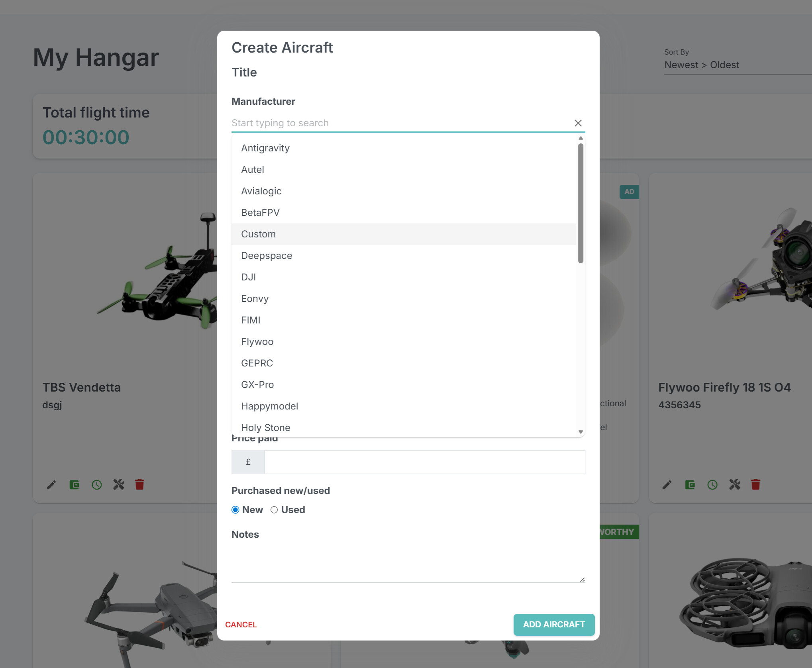Edit TBS Vendetta with pencil icon
Viewport: 812px width, 668px height.
coord(51,485)
